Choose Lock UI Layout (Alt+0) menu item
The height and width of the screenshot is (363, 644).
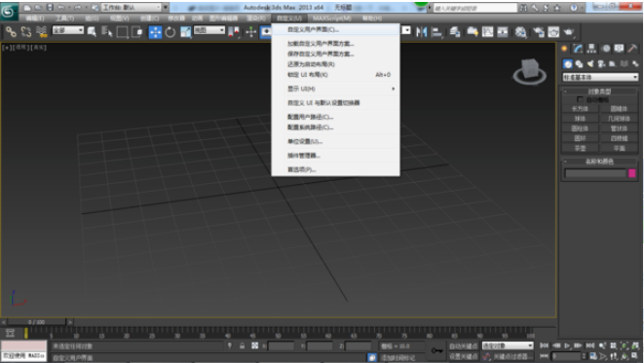[335, 75]
